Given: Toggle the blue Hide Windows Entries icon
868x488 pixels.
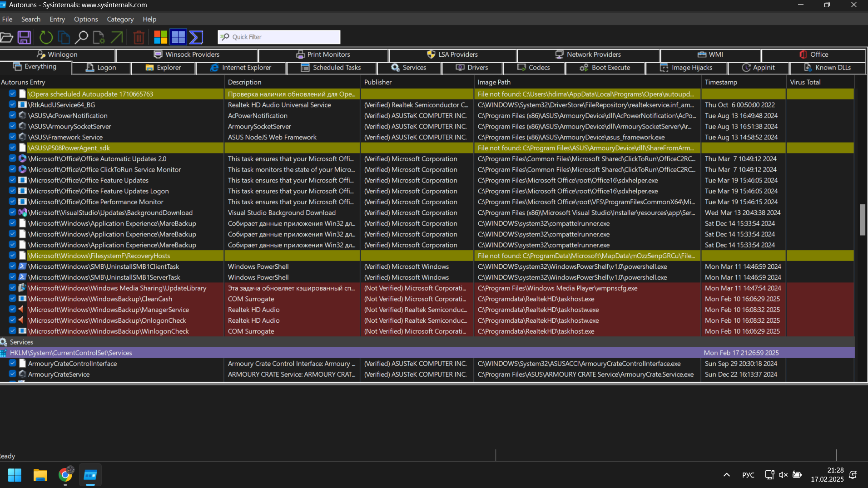Looking at the screenshot, I should (178, 37).
